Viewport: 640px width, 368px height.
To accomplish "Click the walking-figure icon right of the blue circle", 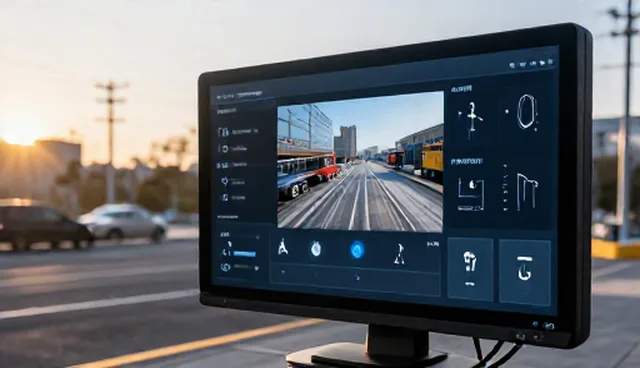I will (400, 254).
